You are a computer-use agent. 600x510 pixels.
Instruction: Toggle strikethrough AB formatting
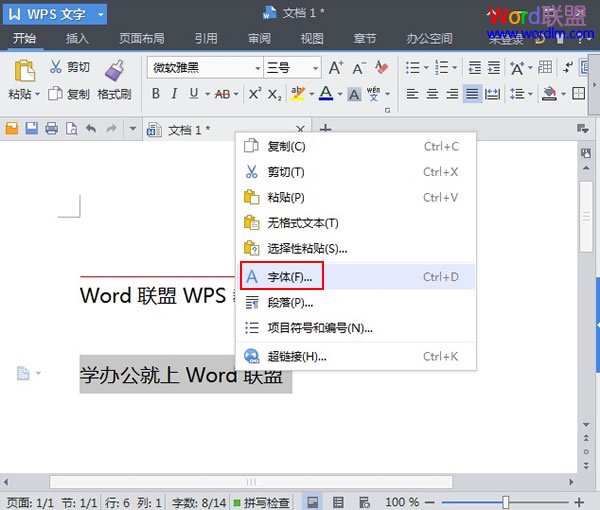pos(223,94)
